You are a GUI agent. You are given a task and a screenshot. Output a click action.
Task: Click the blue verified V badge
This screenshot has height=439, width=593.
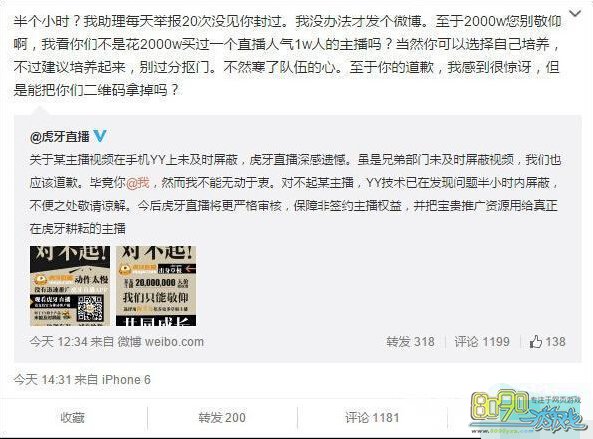pos(100,136)
